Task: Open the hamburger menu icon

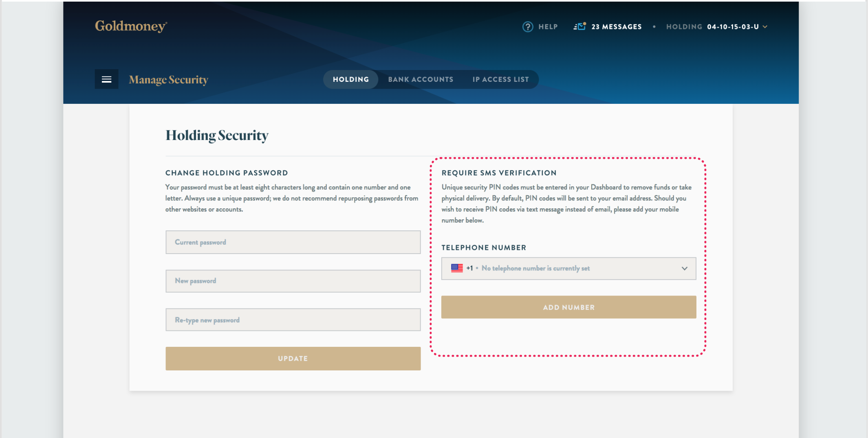Action: (x=106, y=79)
